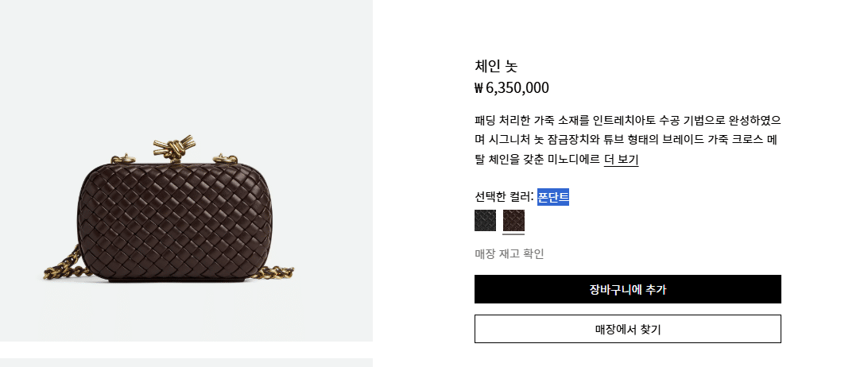
Task: Click the 더 보기 link
Action: (x=621, y=160)
